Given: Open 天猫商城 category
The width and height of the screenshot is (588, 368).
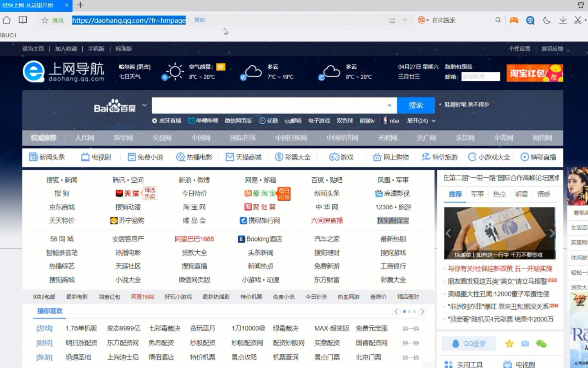Looking at the screenshot, I should click(244, 157).
